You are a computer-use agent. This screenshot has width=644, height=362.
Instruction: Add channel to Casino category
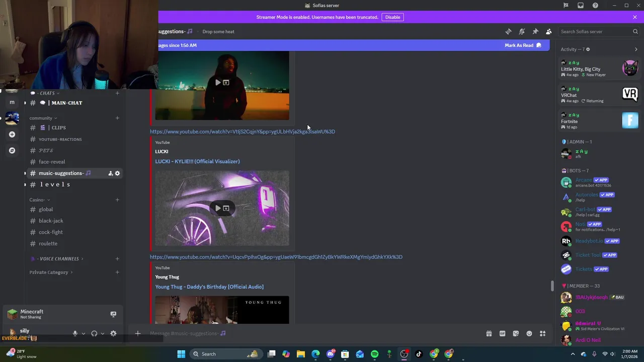pyautogui.click(x=117, y=200)
